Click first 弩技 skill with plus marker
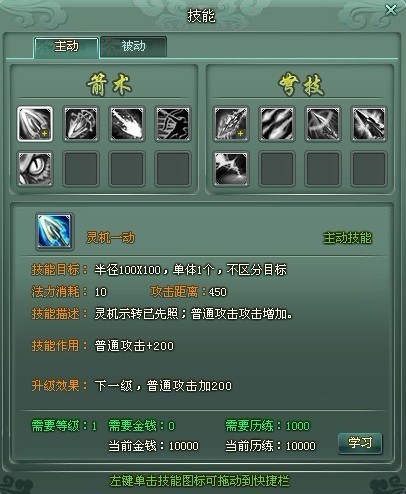Screen dimensions: 406x494 (x=231, y=124)
